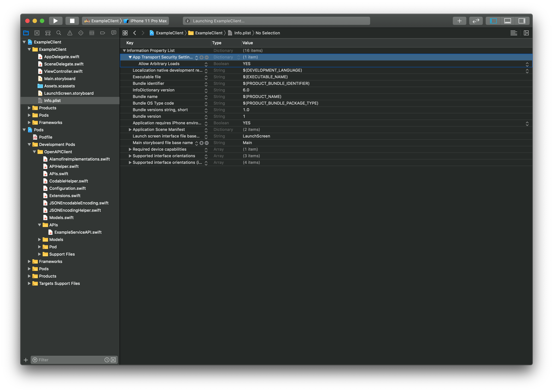
Task: Open the project navigator folder icon
Action: pos(26,33)
